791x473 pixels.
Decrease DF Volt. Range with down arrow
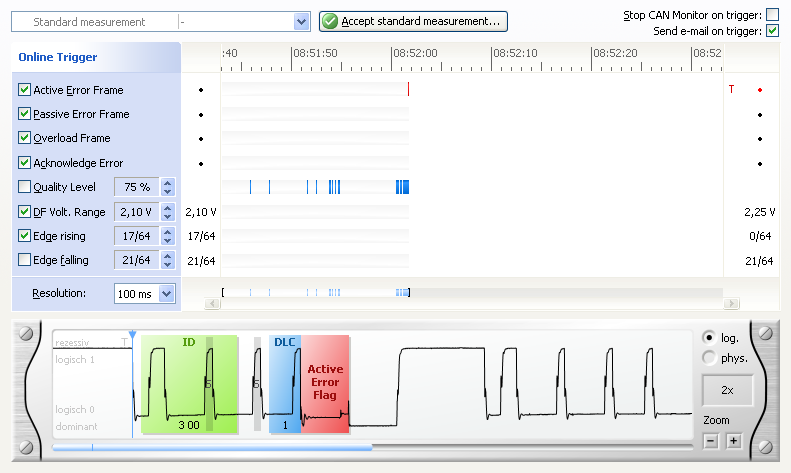167,216
